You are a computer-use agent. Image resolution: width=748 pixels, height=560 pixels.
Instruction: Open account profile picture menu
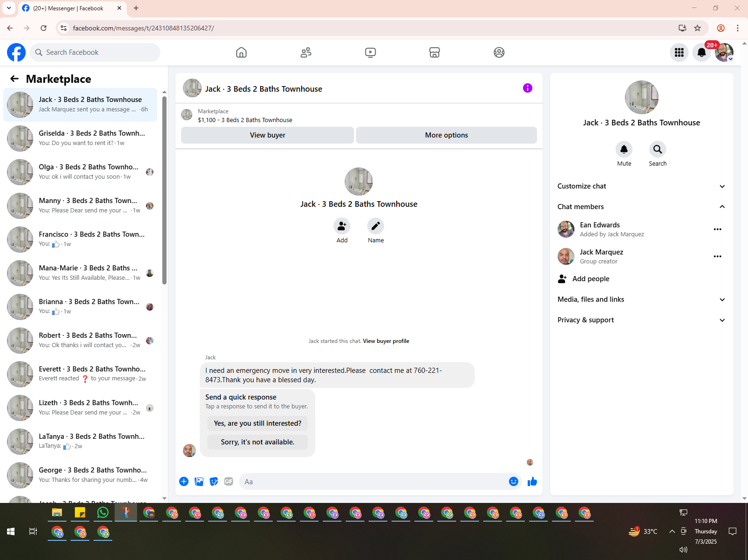pyautogui.click(x=724, y=52)
